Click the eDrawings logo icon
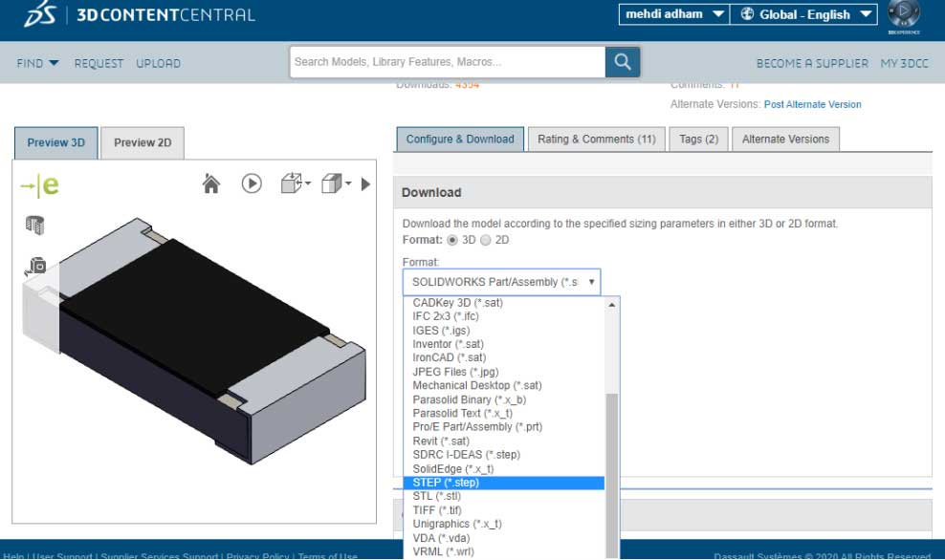The width and height of the screenshot is (945, 560). point(40,185)
